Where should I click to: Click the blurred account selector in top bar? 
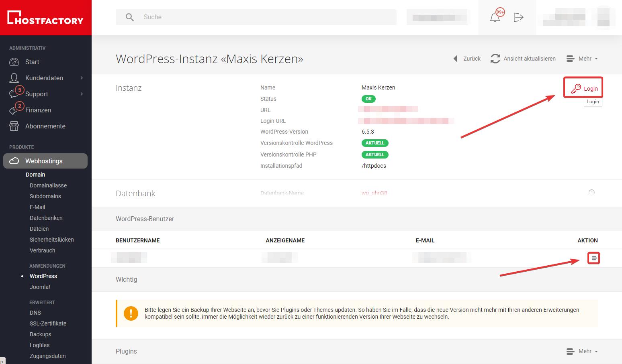[x=437, y=17]
